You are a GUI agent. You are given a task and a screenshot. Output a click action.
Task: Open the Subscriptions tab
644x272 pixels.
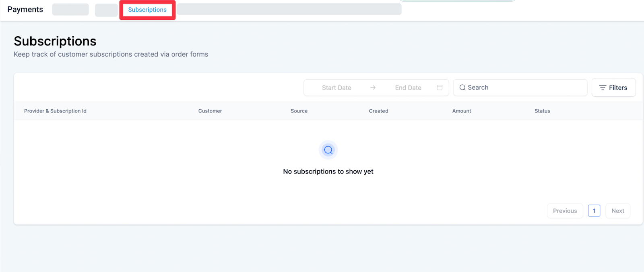pyautogui.click(x=147, y=10)
